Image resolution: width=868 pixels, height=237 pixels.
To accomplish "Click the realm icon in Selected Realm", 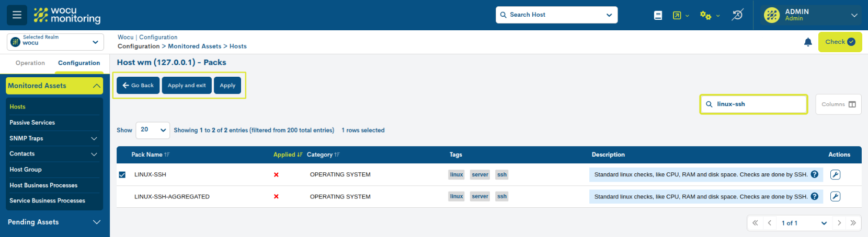I will 16,42.
